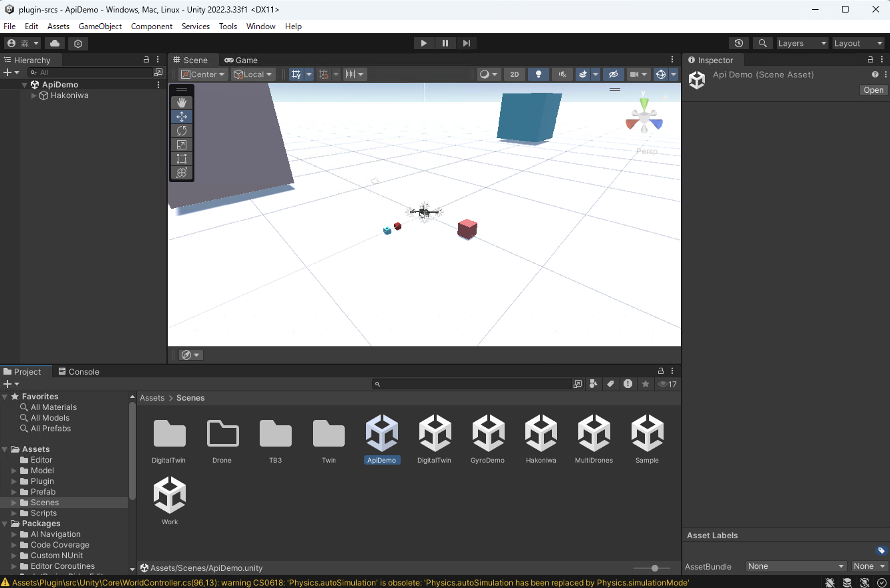The width and height of the screenshot is (890, 588).
Task: Toggle 2D view mode
Action: (514, 74)
